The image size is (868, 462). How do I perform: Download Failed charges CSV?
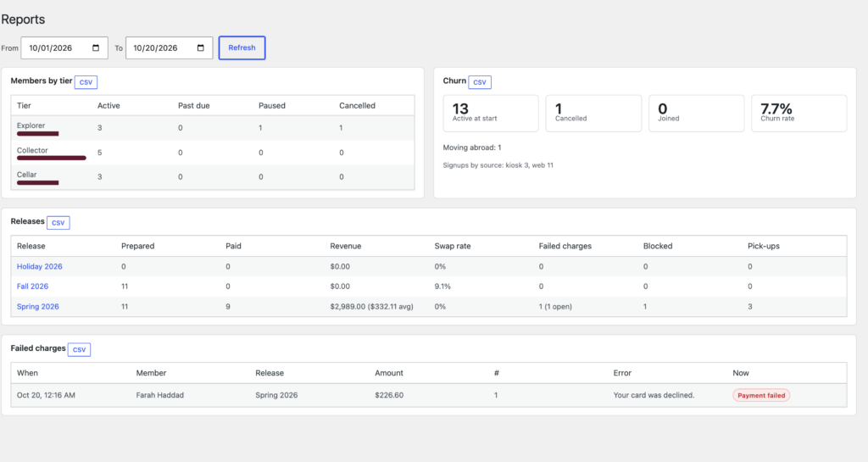(79, 349)
